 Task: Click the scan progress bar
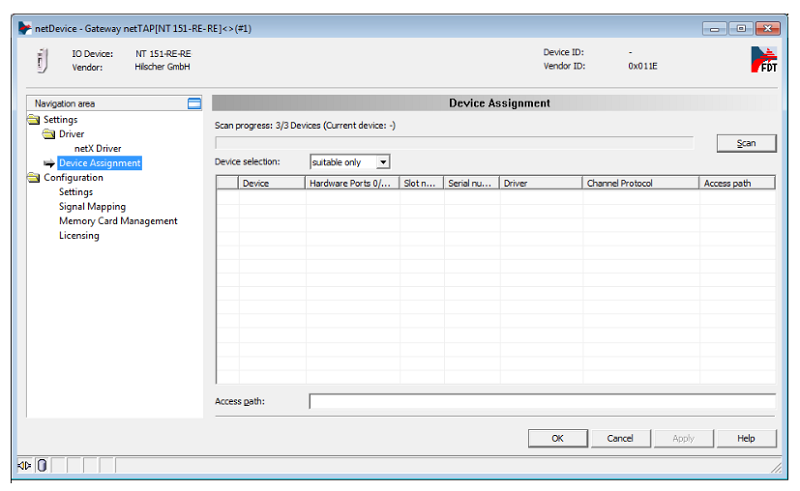(x=454, y=142)
